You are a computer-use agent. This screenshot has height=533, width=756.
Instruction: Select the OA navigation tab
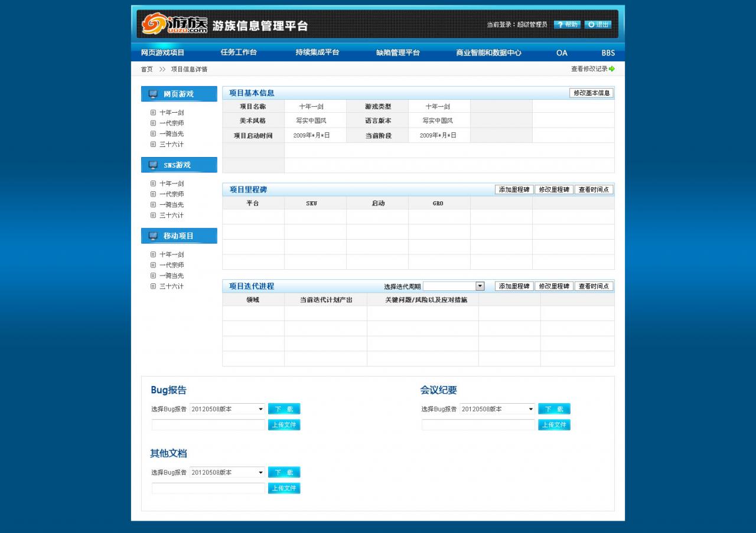[562, 53]
